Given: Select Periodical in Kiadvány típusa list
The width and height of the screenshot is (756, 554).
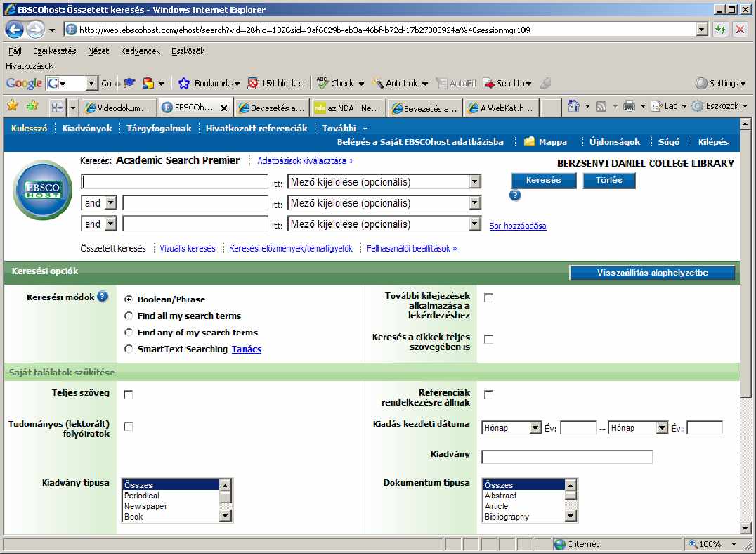Looking at the screenshot, I should 171,496.
